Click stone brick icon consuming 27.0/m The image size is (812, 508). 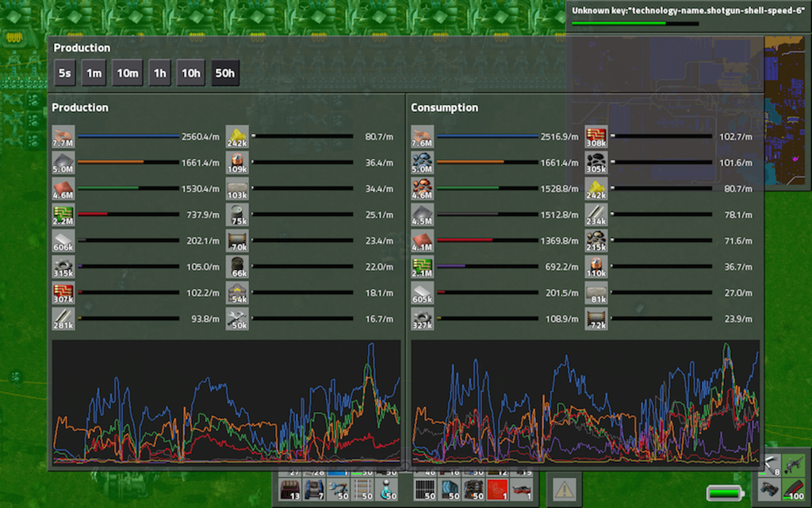(x=596, y=292)
